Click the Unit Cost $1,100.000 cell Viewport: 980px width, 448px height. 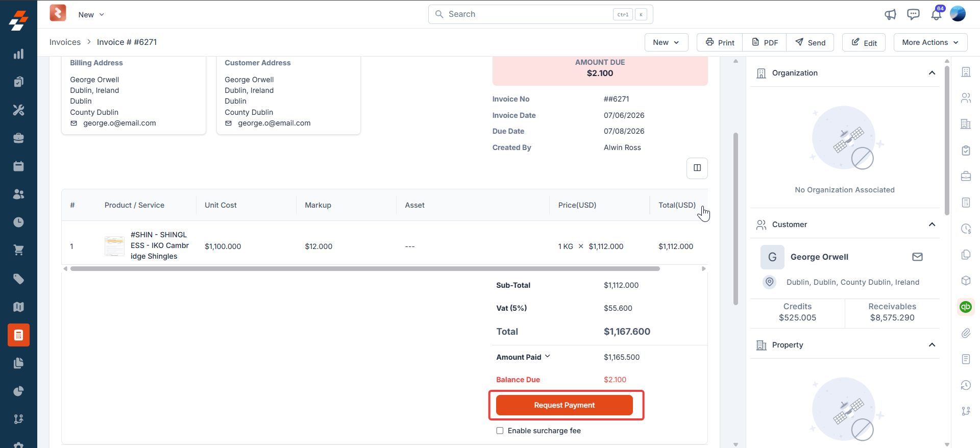pyautogui.click(x=223, y=246)
